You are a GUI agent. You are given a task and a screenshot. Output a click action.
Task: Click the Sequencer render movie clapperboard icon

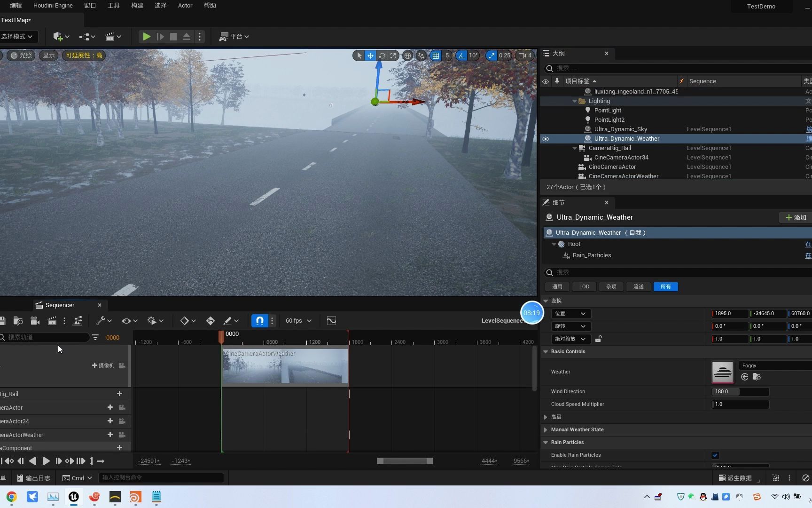point(52,321)
